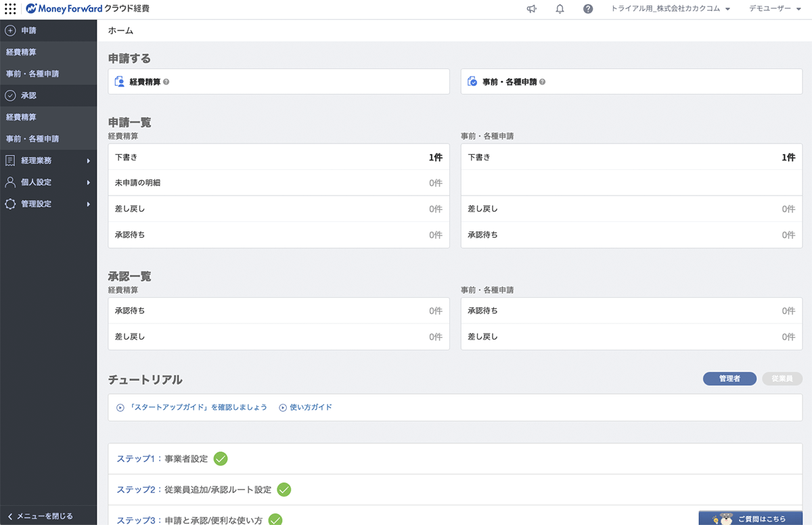Open 承認待ち row in 事前・各種申請 申請一覧

coord(632,235)
